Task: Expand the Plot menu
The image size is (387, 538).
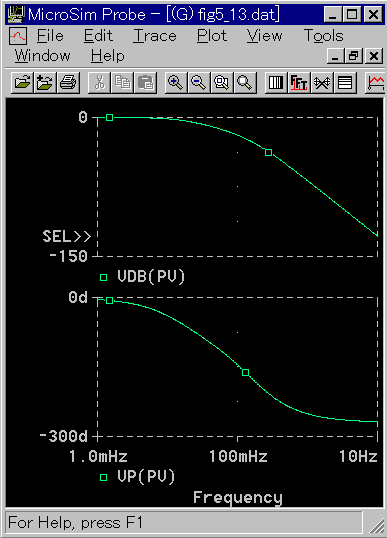Action: [212, 36]
